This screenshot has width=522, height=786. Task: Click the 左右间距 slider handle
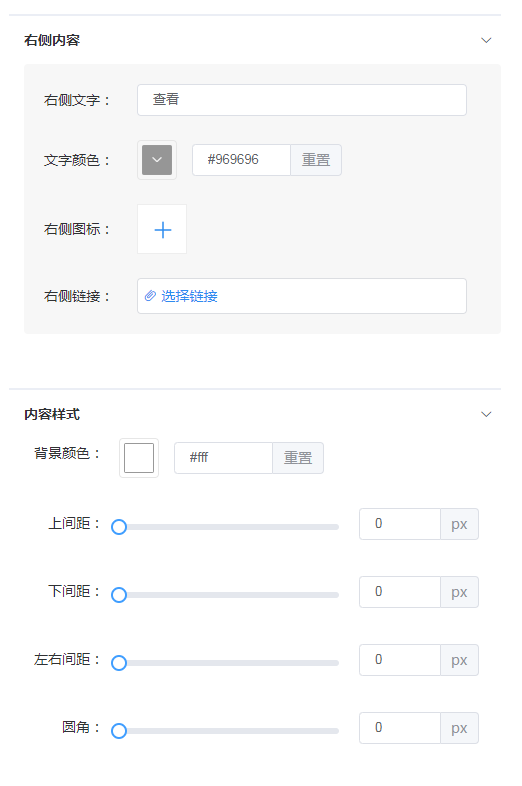click(x=119, y=663)
